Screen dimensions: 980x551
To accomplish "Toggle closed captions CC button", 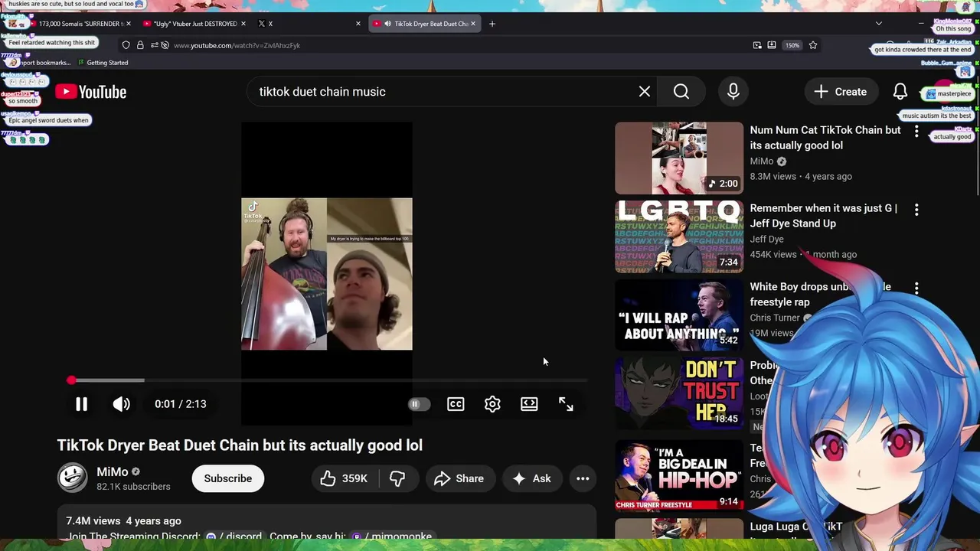I will pyautogui.click(x=456, y=404).
